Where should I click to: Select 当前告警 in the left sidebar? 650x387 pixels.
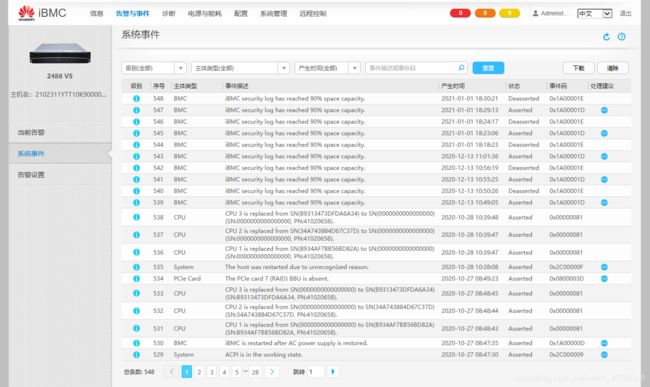tap(31, 133)
